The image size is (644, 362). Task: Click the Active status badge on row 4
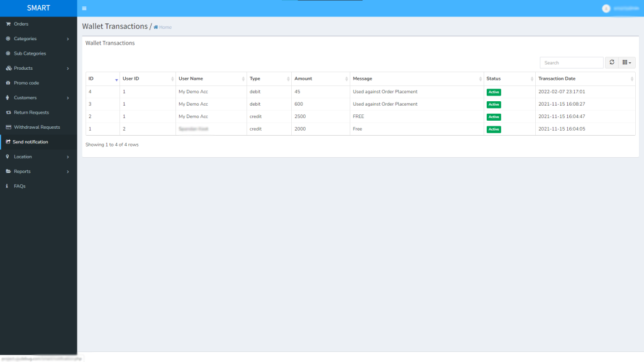pos(494,92)
